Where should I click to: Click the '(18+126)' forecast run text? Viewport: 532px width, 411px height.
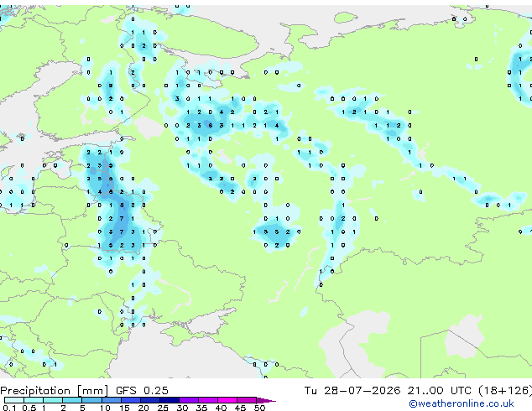[505, 390]
